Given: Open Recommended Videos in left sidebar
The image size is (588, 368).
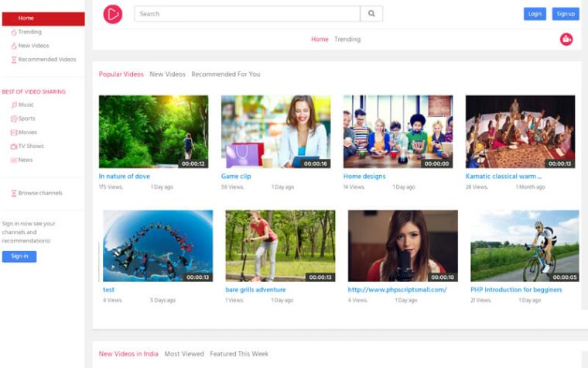Looking at the screenshot, I should [46, 60].
